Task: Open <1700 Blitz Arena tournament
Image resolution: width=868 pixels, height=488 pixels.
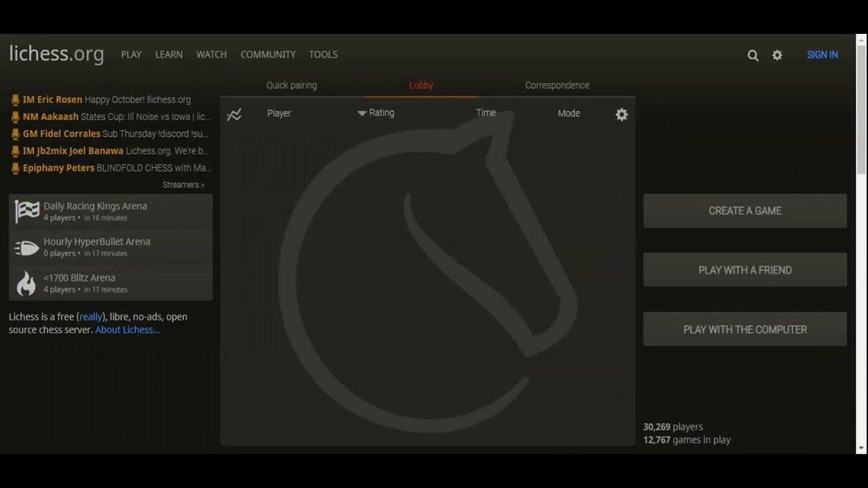Action: point(111,283)
